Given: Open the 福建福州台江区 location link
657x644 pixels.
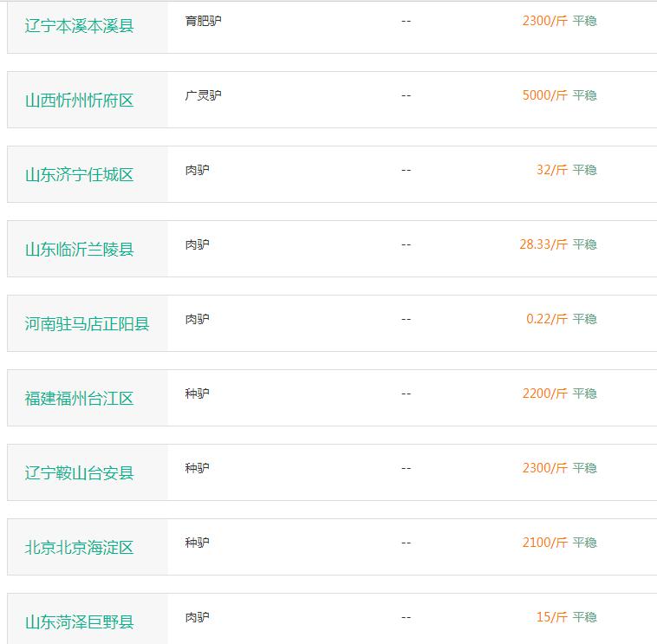Looking at the screenshot, I should 79,399.
